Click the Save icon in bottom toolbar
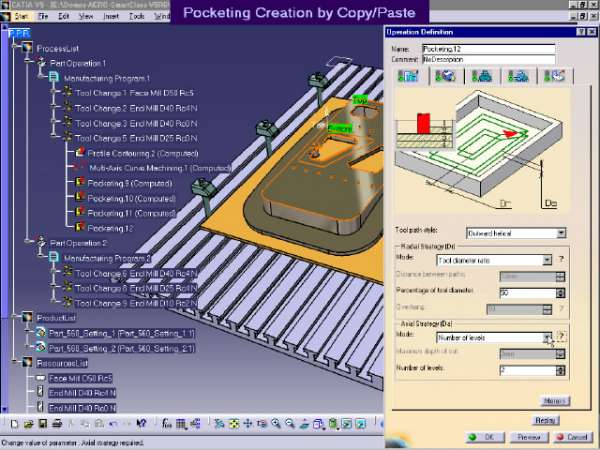The image size is (600, 450). 42,424
